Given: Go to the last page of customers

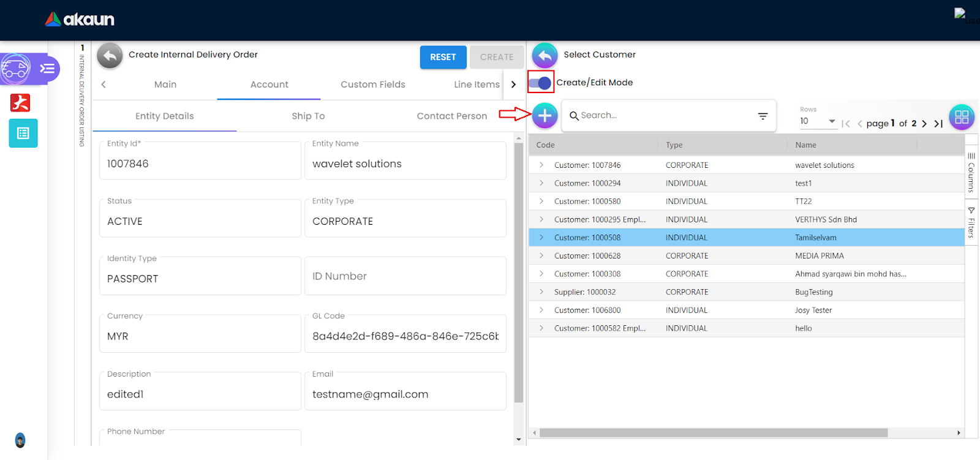Looking at the screenshot, I should pyautogui.click(x=938, y=124).
